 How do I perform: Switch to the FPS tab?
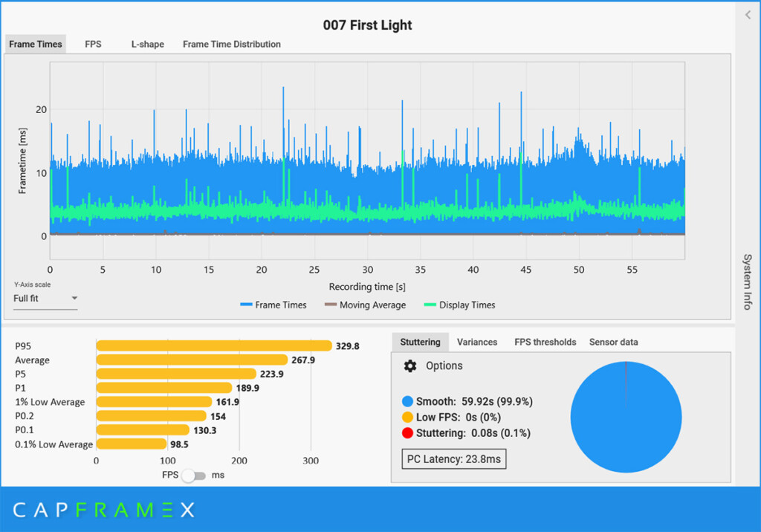[93, 44]
